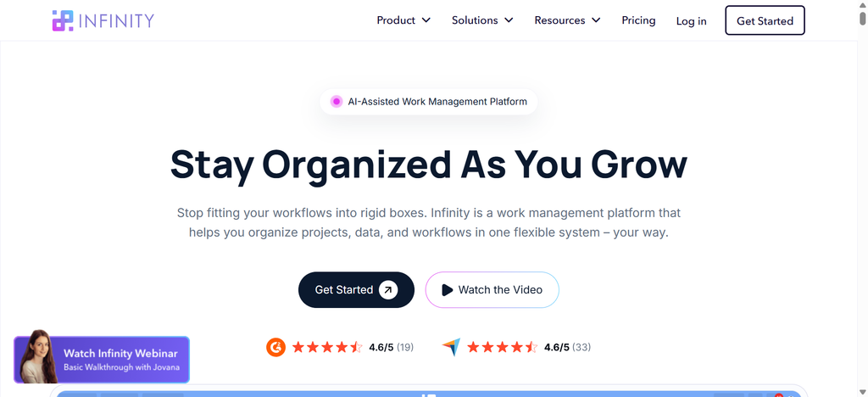This screenshot has width=868, height=397.
Task: Click the INFINITY wordmark text
Action: pyautogui.click(x=116, y=21)
